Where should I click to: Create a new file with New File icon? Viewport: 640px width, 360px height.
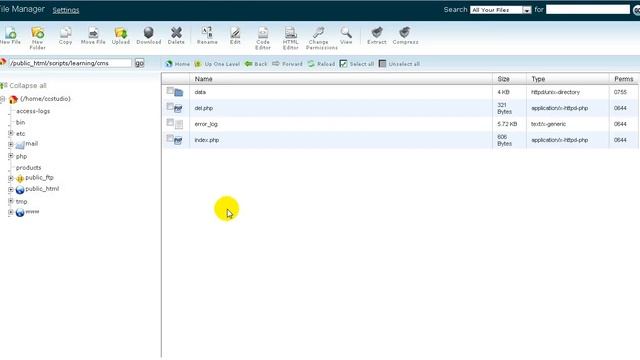point(10,35)
